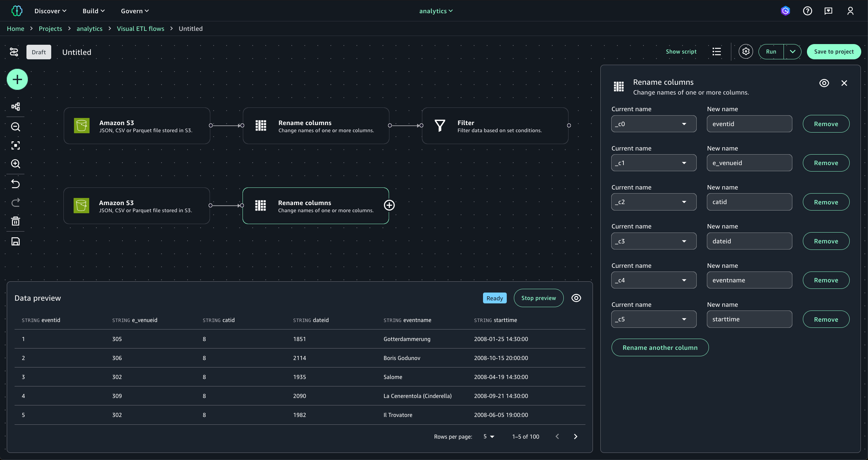Open rows per page dropdown
The image size is (868, 460).
[x=489, y=437]
